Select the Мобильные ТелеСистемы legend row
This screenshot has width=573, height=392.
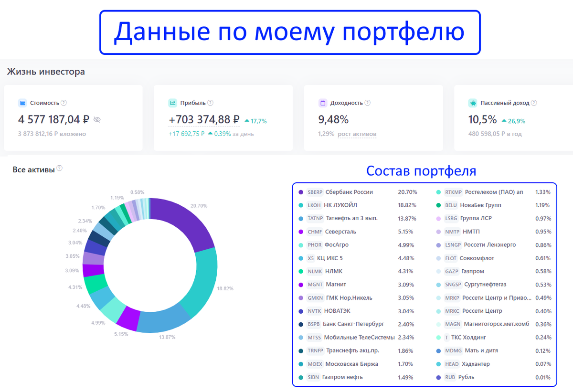(x=358, y=338)
